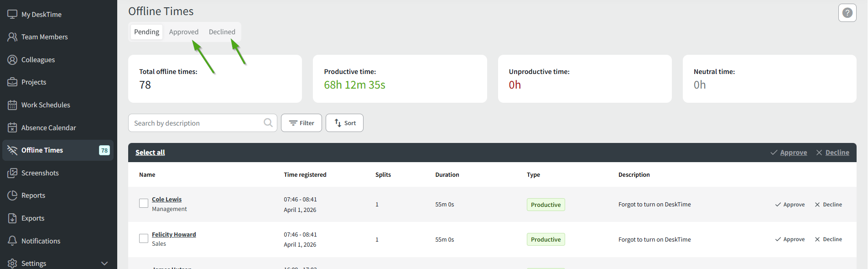Open the Screenshots icon in sidebar
Image resolution: width=868 pixels, height=269 pixels.
[x=12, y=173]
